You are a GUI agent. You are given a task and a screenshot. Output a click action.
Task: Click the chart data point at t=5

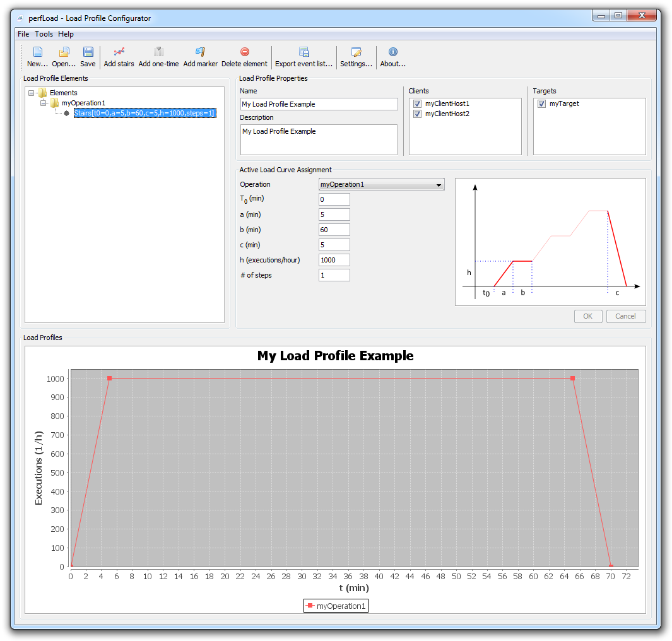pos(109,379)
